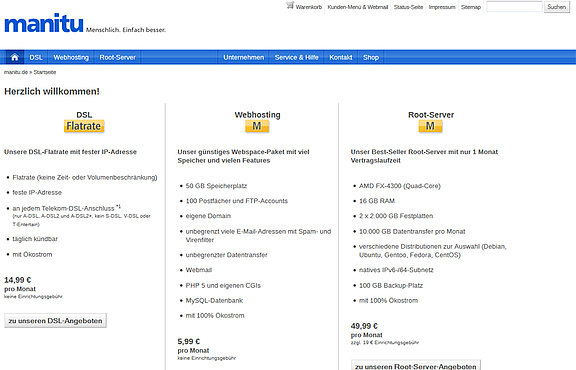This screenshot has width=576, height=370.
Task: Click 'täglich kündbar' list item
Action: point(35,239)
